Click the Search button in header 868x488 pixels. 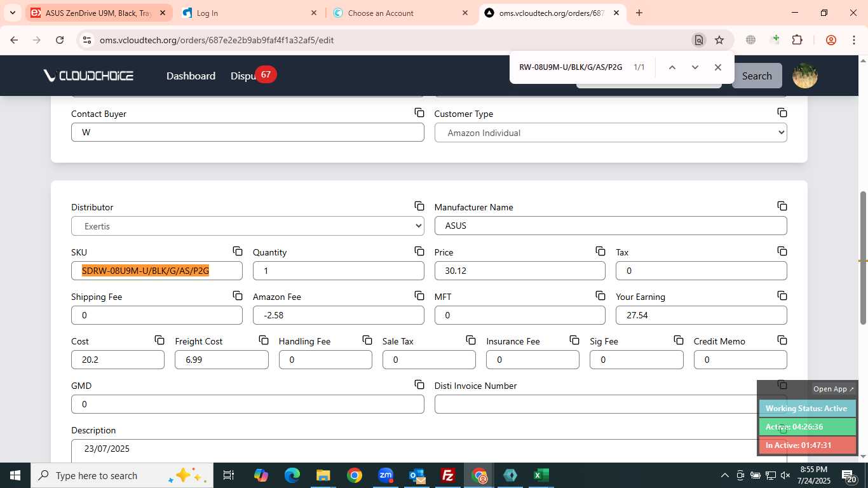coord(757,76)
